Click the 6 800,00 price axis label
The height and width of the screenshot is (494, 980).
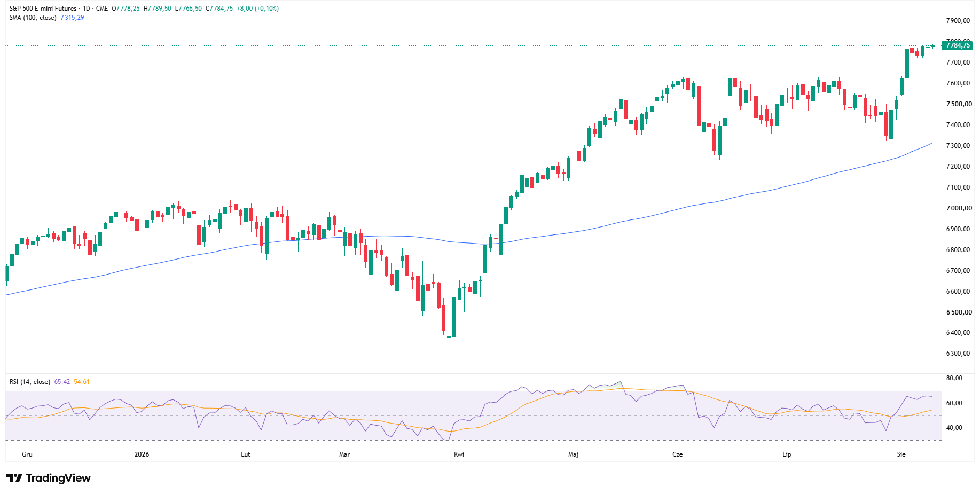point(958,250)
